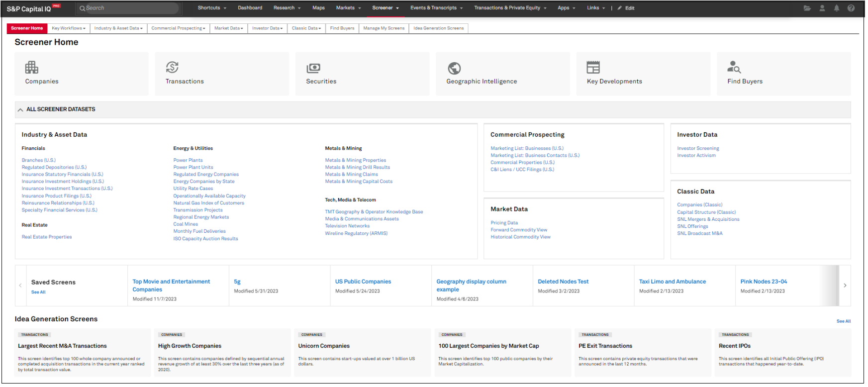Image resolution: width=868 pixels, height=387 pixels.
Task: Select the Securities icon tile
Action: coord(313,68)
